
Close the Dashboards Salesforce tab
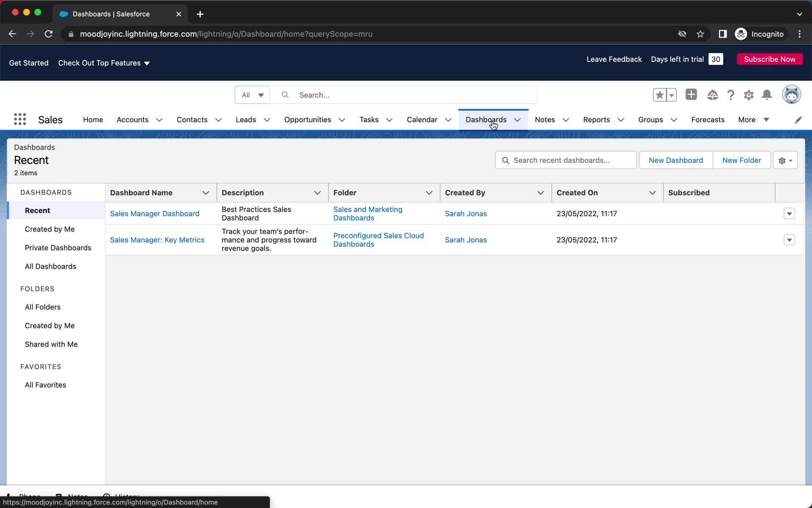(178, 14)
